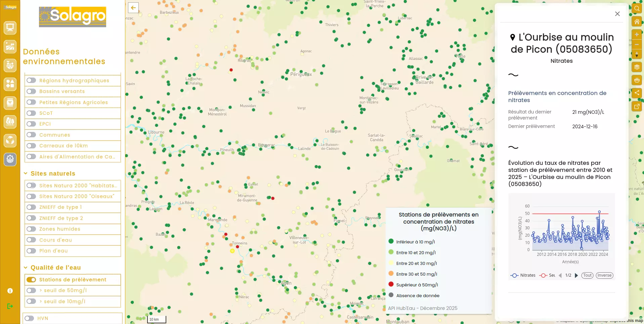Turn on the Cours d'eau toggle
Viewport: 644px width, 324px height.
tap(31, 240)
